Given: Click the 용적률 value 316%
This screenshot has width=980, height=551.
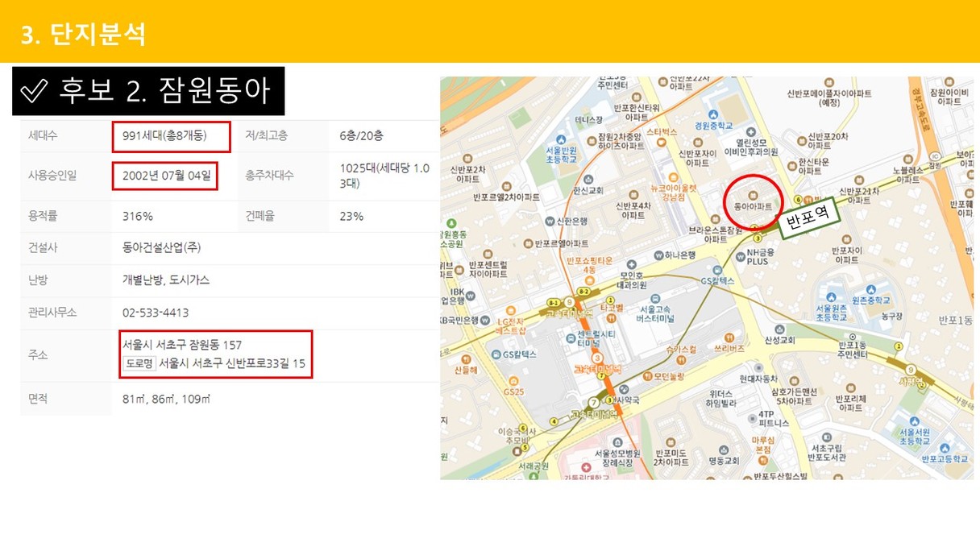Looking at the screenshot, I should click(138, 216).
